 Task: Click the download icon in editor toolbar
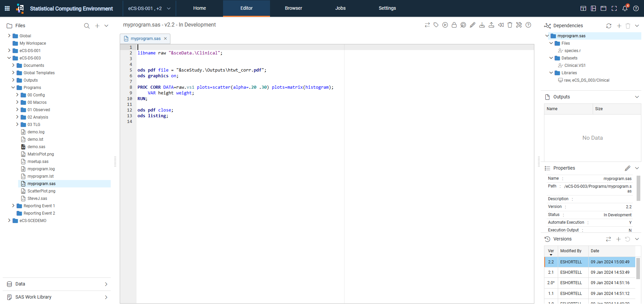click(482, 25)
